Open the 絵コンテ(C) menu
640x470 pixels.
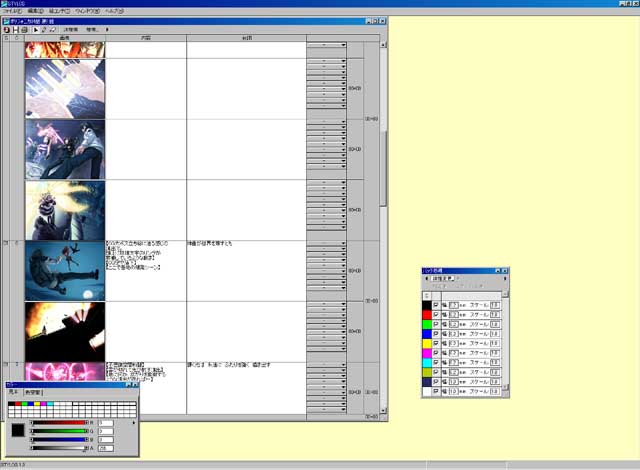click(59, 11)
